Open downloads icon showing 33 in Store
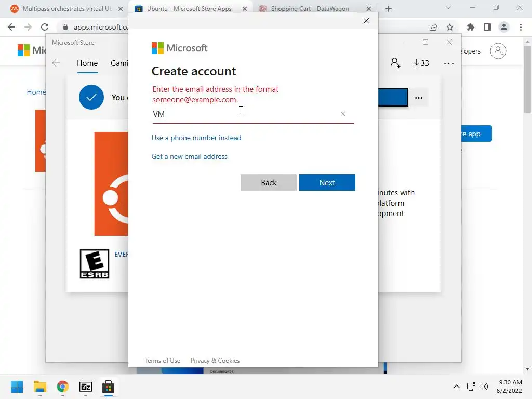532x399 pixels. [421, 63]
